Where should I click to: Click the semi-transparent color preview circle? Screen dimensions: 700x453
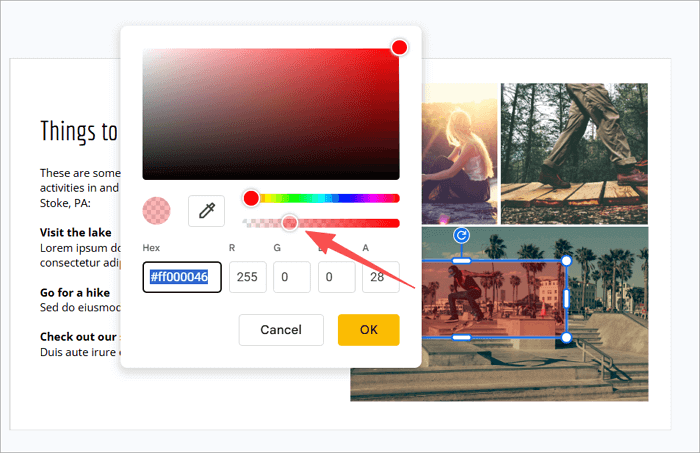[x=157, y=210]
